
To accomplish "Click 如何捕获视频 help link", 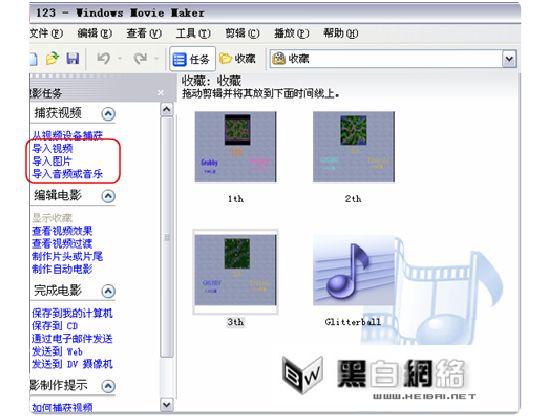I will coord(62,408).
